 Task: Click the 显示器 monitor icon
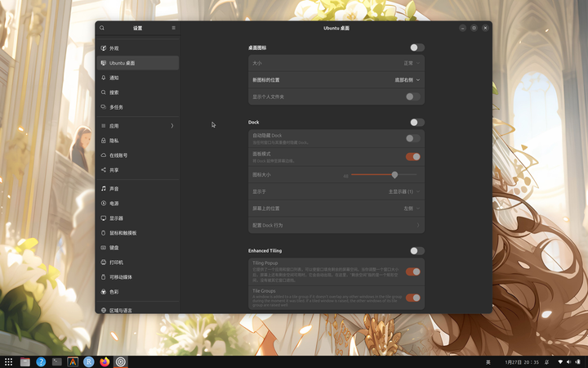tap(104, 218)
